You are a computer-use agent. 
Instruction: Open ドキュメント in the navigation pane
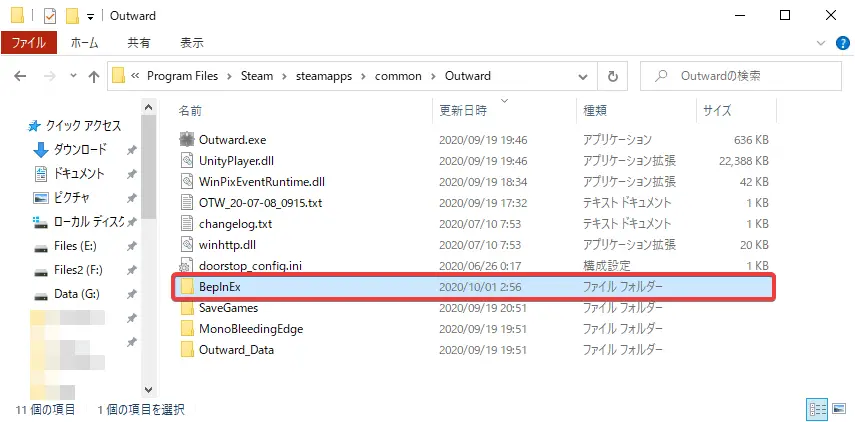[x=79, y=174]
